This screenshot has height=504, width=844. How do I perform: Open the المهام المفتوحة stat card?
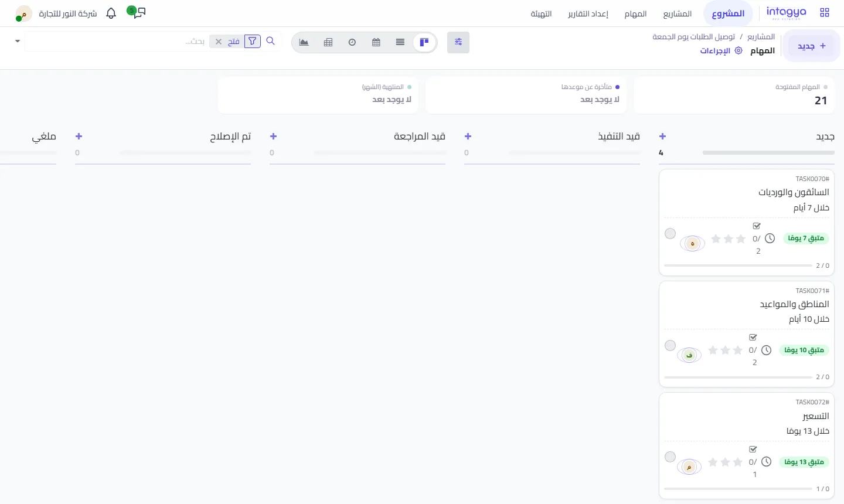(x=734, y=94)
